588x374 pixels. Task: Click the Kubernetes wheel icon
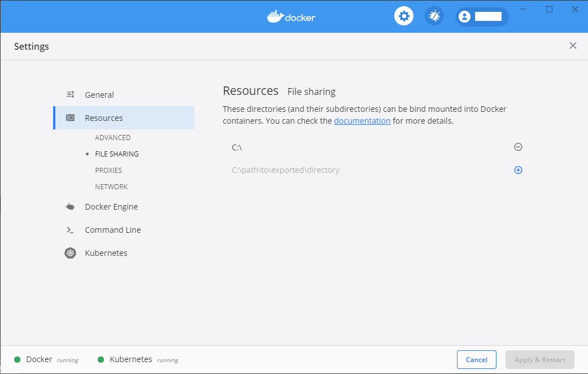coord(70,253)
